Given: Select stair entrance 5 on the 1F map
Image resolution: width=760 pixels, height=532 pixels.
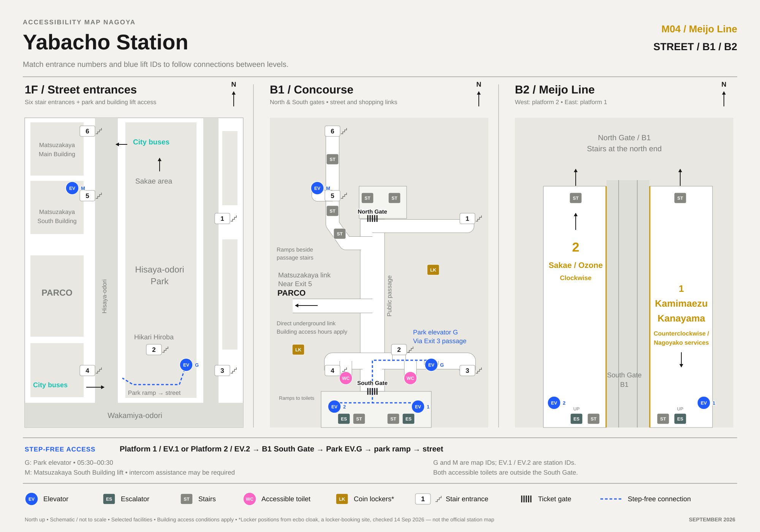Looking at the screenshot, I should point(87,196).
